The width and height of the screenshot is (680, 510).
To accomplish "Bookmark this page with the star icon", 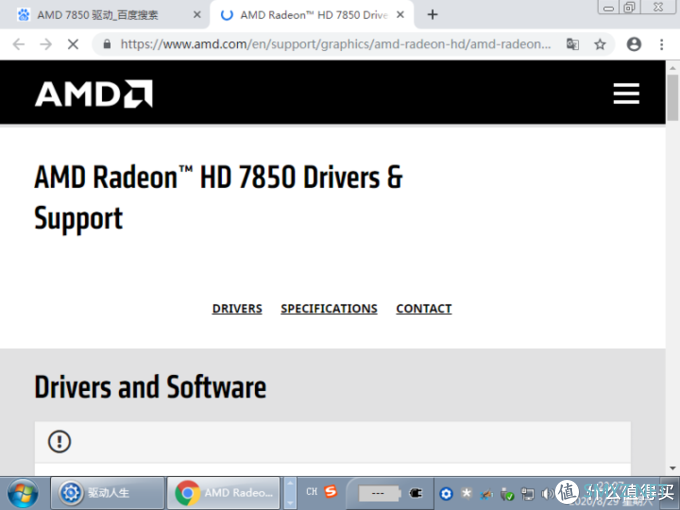I will pos(600,44).
